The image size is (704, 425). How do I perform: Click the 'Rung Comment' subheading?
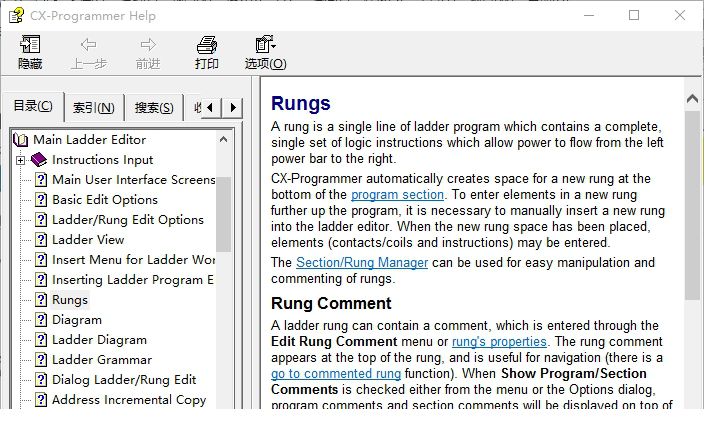click(331, 303)
